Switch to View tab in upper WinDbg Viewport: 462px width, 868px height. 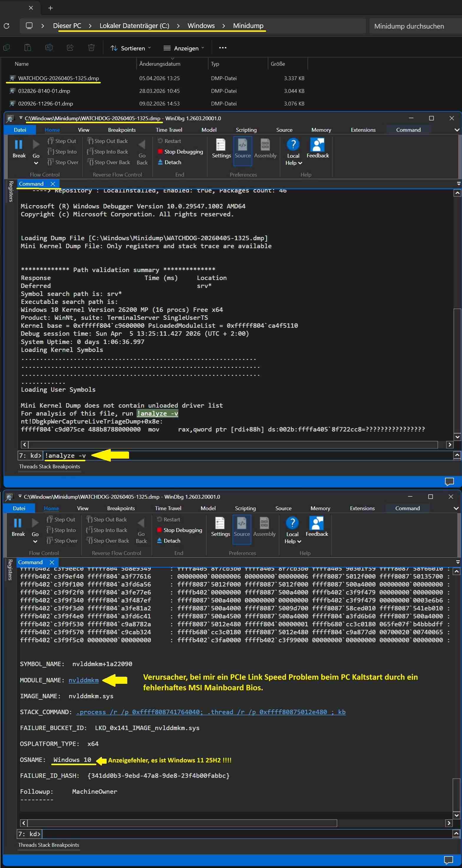83,130
